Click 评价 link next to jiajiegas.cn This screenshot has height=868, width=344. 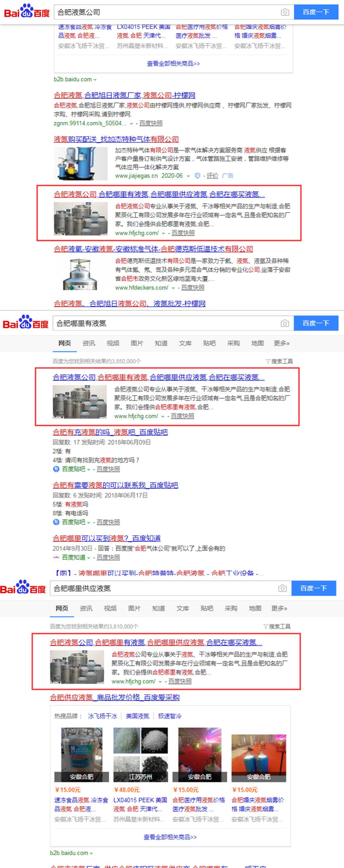212,175
